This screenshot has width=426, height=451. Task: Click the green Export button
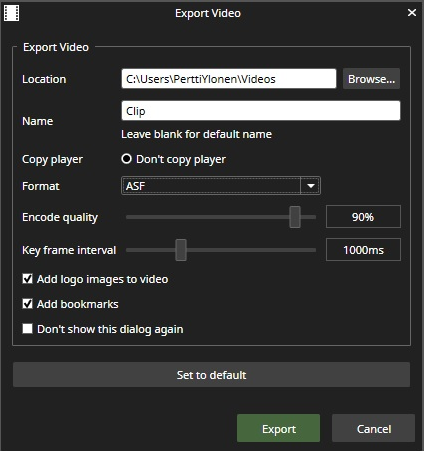278,428
